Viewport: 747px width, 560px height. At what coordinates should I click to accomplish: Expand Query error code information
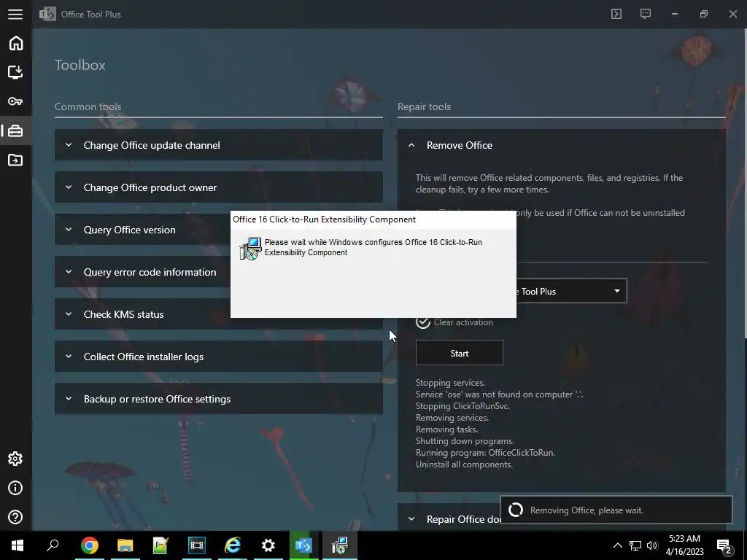click(x=142, y=272)
